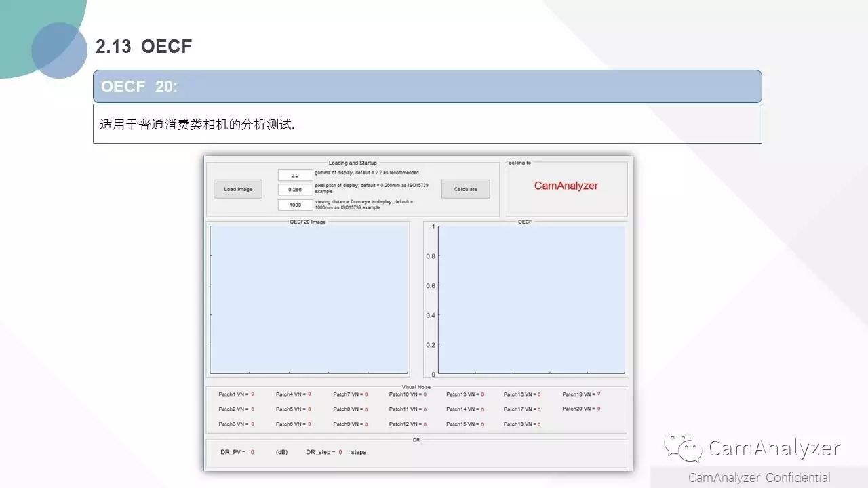Select the Patch10 VN value
The image size is (868, 488).
pos(425,394)
